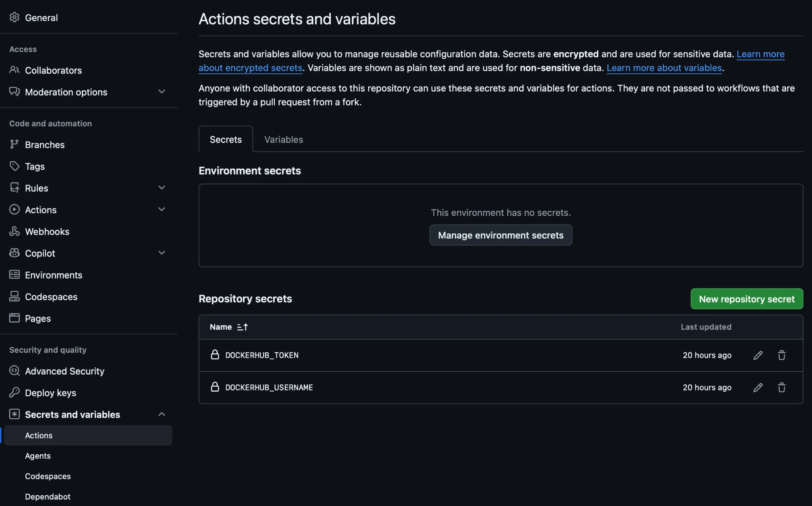Edit DOCKERHUB_USERNAME with pencil icon
This screenshot has width=812, height=506.
(758, 387)
